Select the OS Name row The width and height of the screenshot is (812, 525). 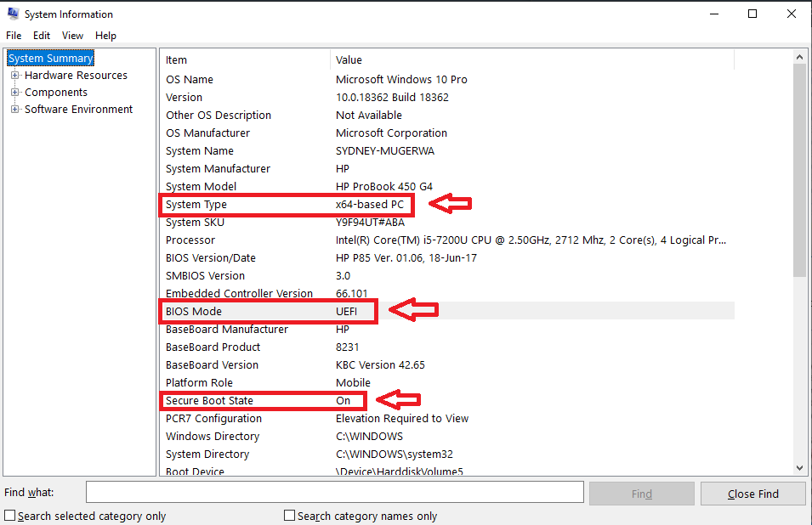coord(448,80)
